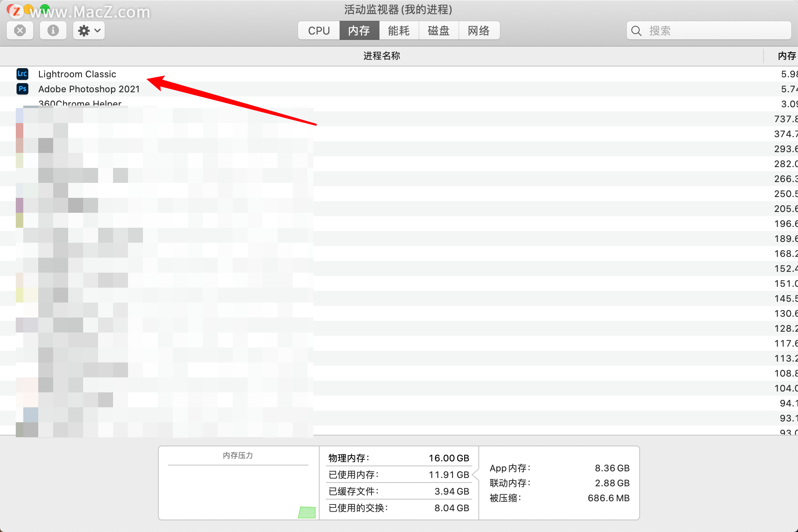Screen dimensions: 798x532
Task: Click the 250.5 memory value
Action: pos(786,194)
